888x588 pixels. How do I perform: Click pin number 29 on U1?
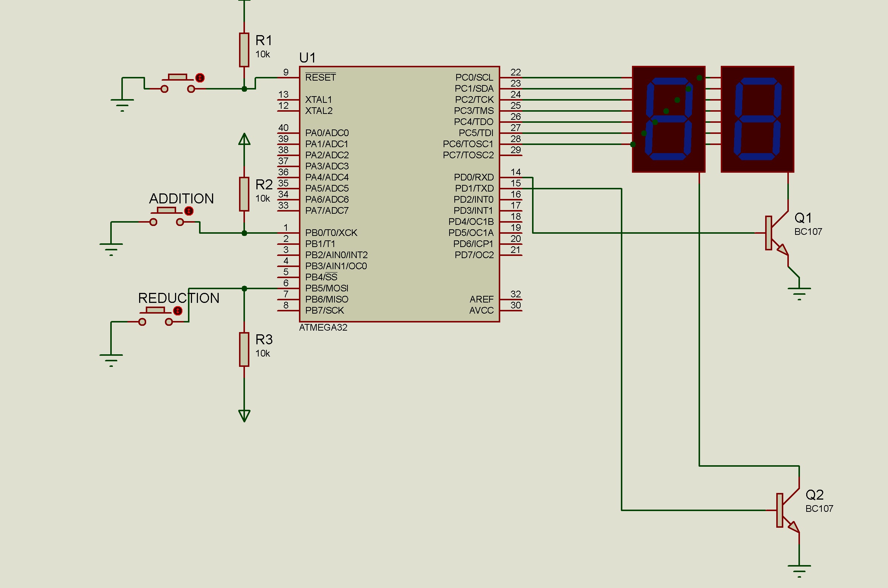pyautogui.click(x=515, y=150)
